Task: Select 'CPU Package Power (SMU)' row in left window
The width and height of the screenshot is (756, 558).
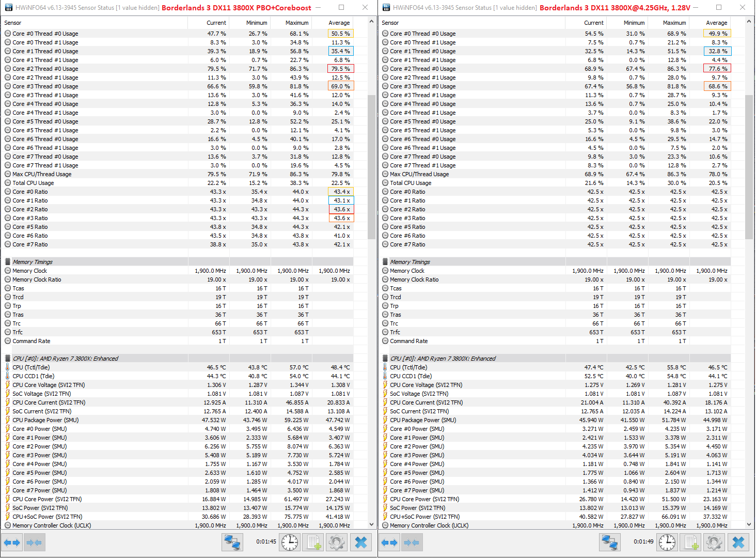Action: point(178,420)
